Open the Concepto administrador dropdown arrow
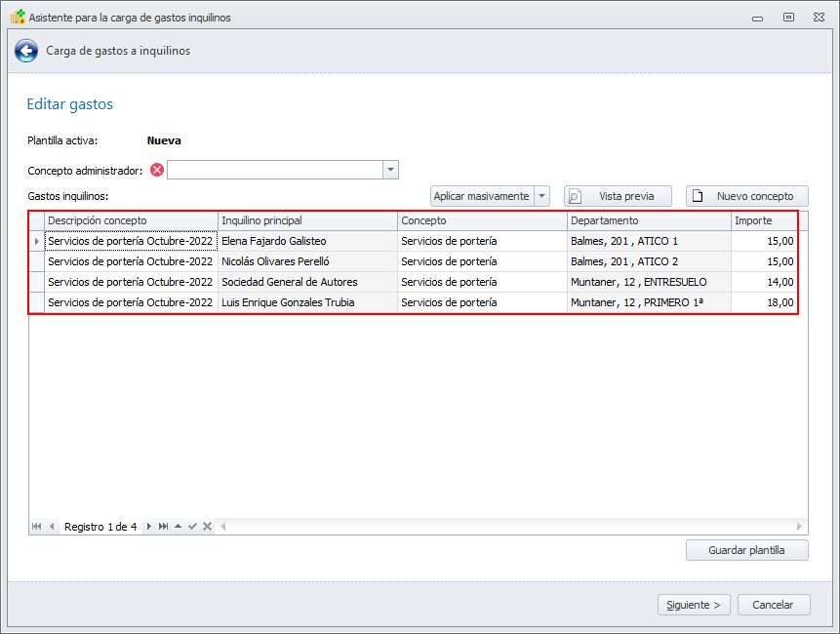 point(390,170)
